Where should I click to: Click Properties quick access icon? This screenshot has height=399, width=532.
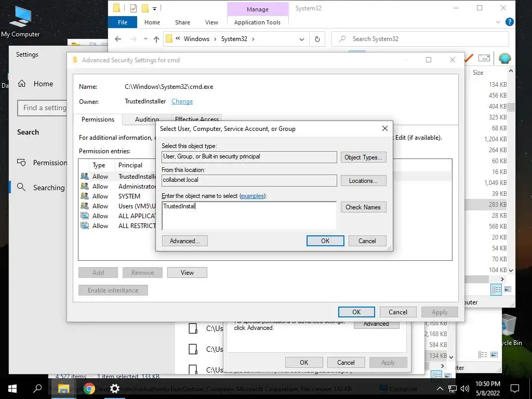[x=134, y=8]
